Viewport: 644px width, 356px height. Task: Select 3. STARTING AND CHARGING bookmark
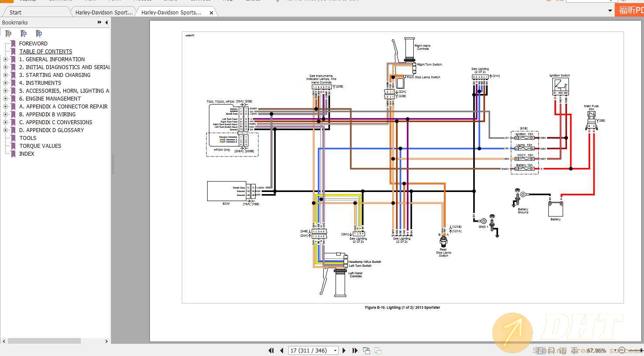coord(55,75)
